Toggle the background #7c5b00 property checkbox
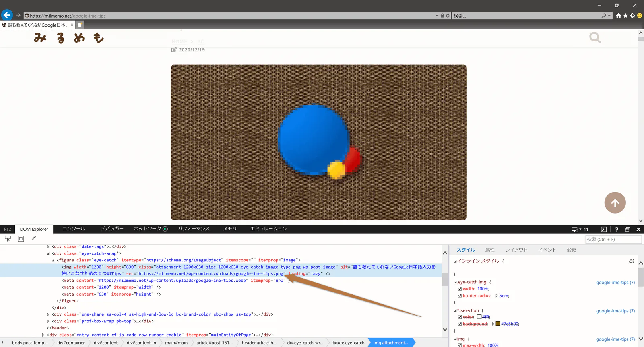Screen dimensions: 644x347 (460, 324)
